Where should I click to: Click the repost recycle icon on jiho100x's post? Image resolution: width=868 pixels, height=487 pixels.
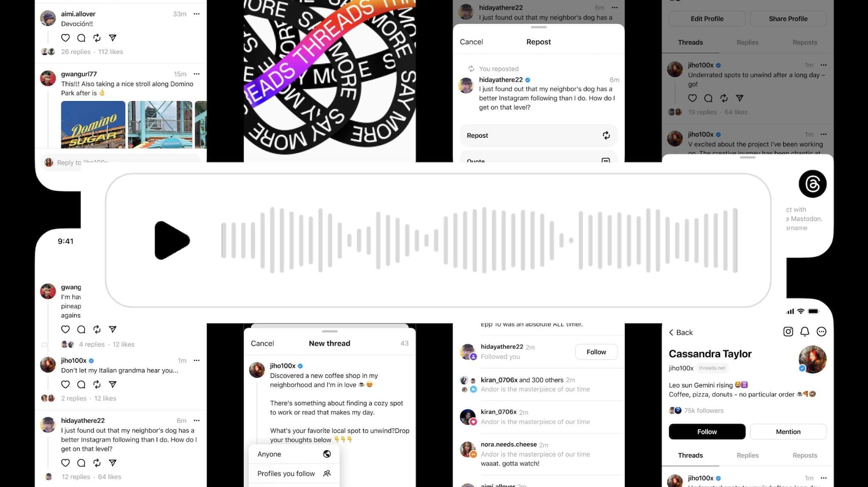pyautogui.click(x=723, y=98)
